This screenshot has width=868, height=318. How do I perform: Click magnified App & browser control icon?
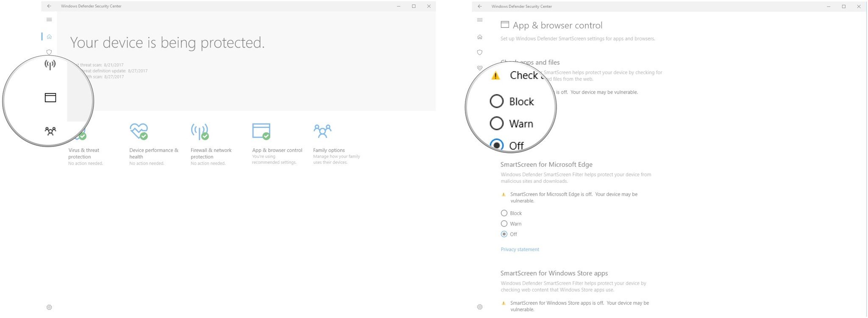(50, 98)
